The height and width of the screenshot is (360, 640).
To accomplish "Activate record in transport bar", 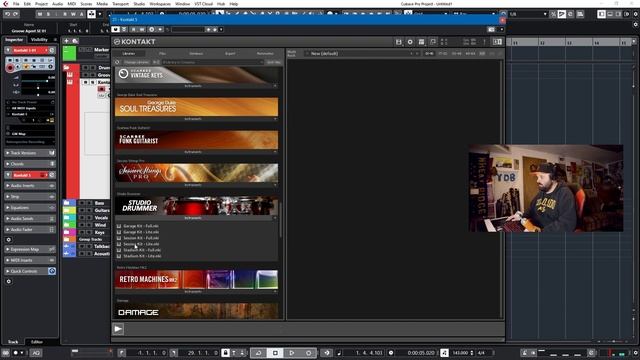I will pyautogui.click(x=309, y=353).
